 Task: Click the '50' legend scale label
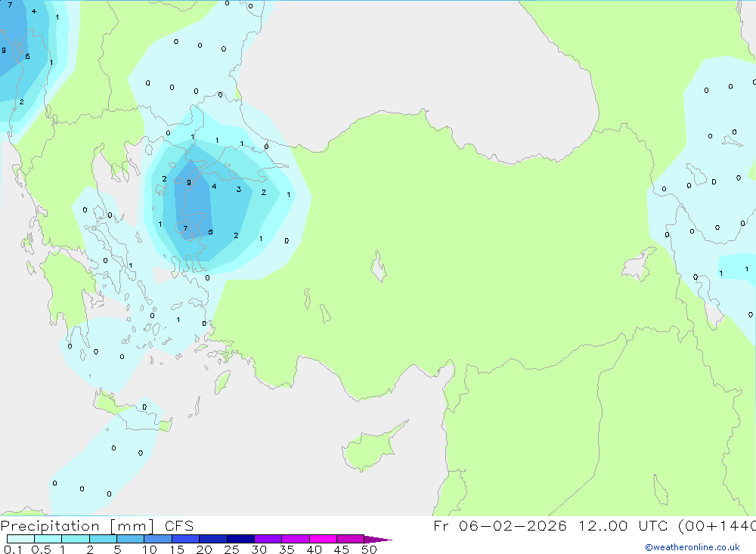point(369,549)
